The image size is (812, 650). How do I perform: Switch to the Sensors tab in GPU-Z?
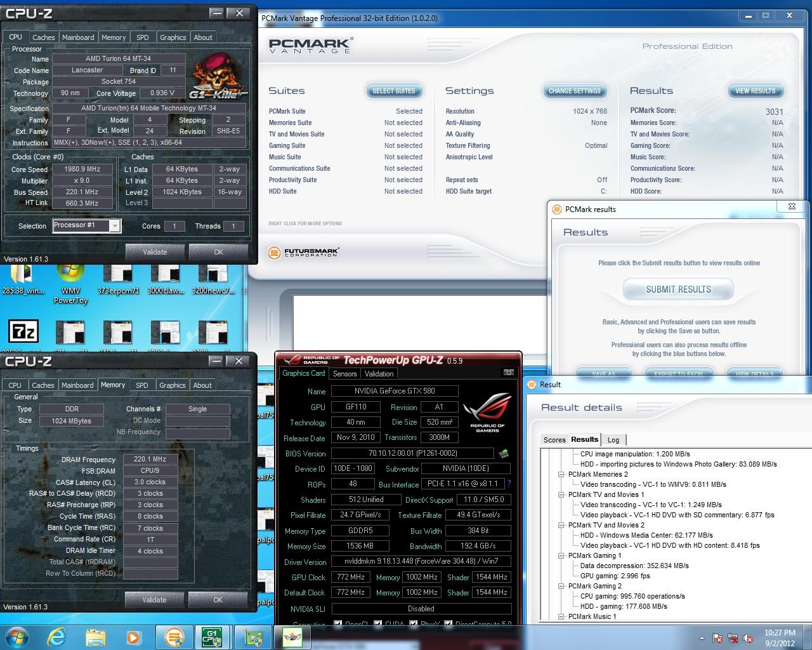tap(344, 374)
